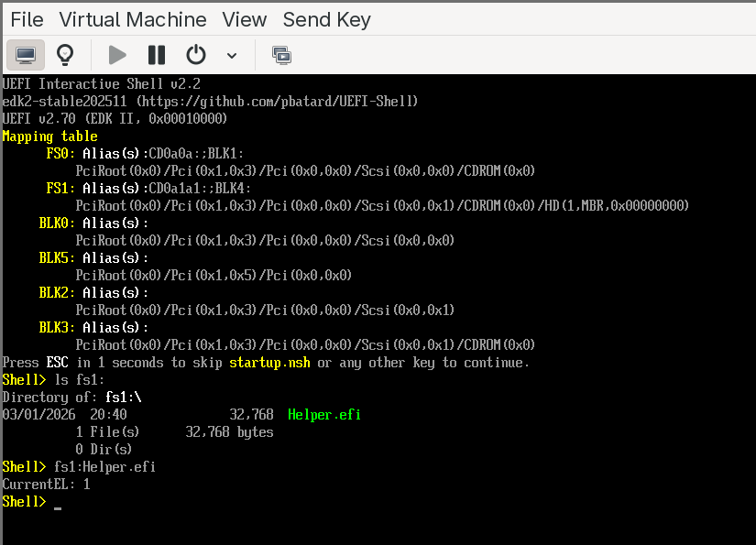
Task: Open the Virtual Machine menu
Action: pyautogui.click(x=133, y=19)
